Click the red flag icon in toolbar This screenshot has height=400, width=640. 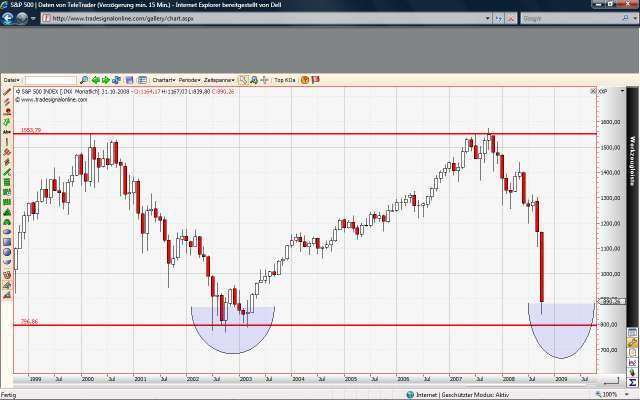316,80
